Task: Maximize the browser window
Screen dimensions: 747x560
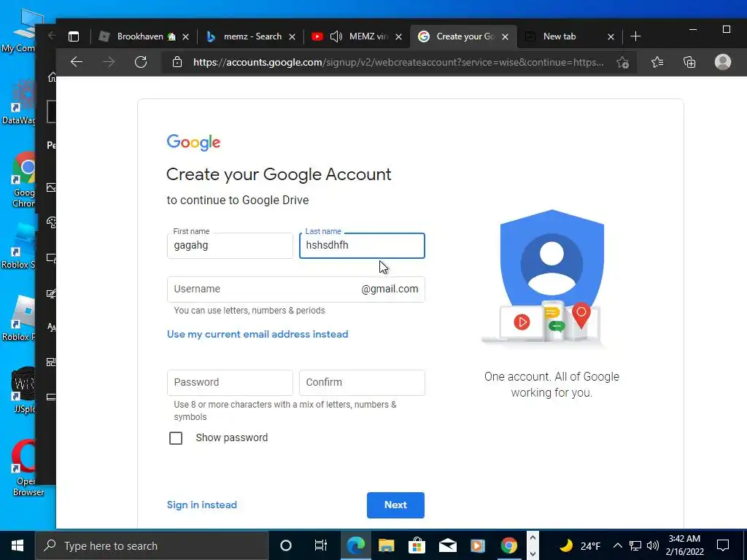Action: click(726, 29)
